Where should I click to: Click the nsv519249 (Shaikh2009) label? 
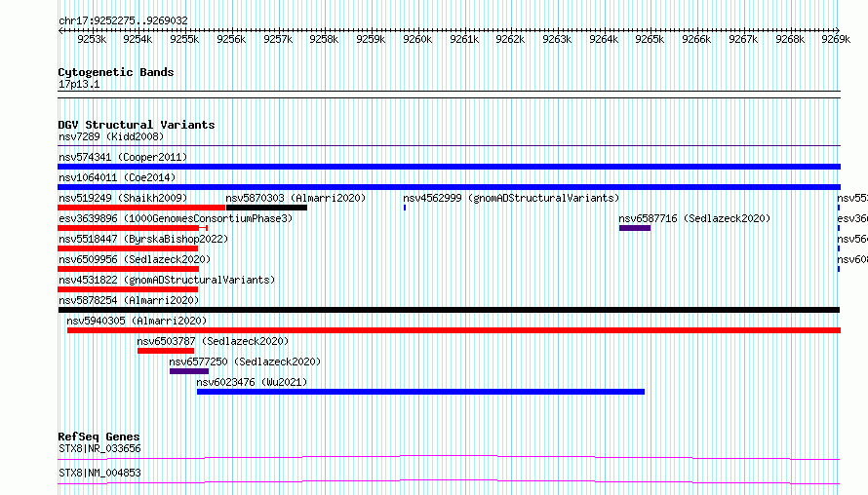pyautogui.click(x=123, y=198)
